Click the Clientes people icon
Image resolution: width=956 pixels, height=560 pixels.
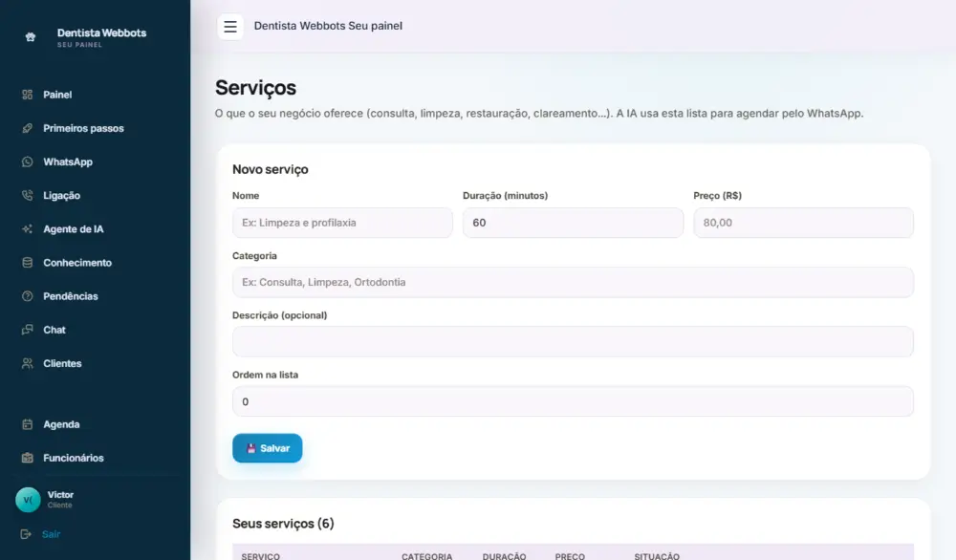28,363
